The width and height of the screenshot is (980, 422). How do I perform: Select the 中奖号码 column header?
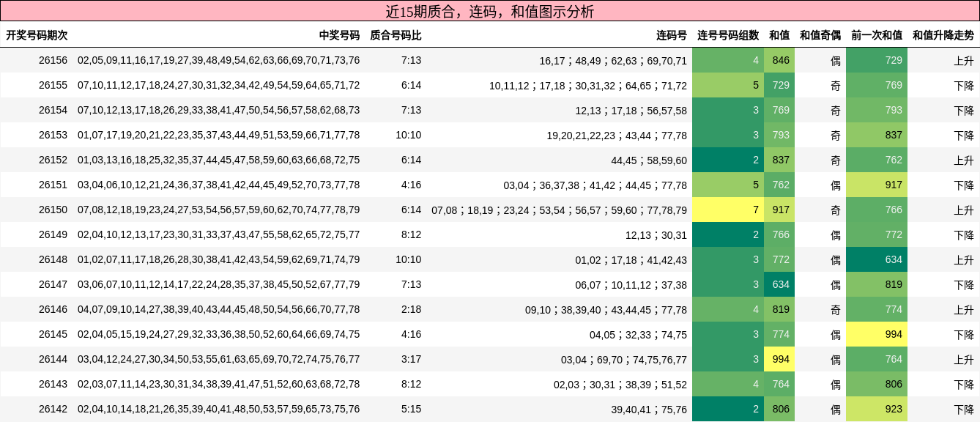339,35
